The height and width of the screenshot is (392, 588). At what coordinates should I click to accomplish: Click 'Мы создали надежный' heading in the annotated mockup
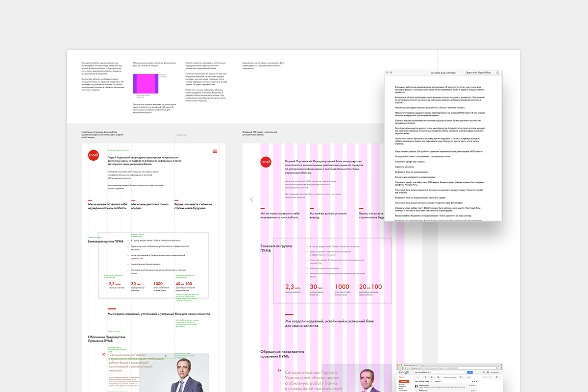click(159, 314)
